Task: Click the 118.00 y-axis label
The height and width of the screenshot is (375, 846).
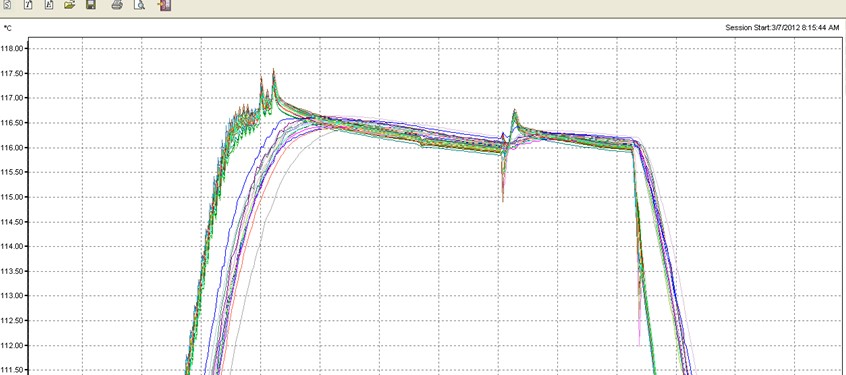Action: click(14, 49)
